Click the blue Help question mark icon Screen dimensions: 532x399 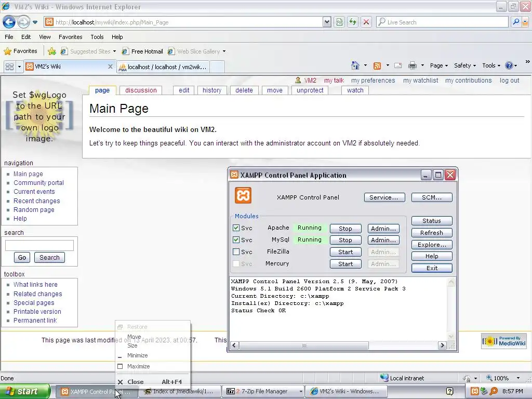[509, 65]
